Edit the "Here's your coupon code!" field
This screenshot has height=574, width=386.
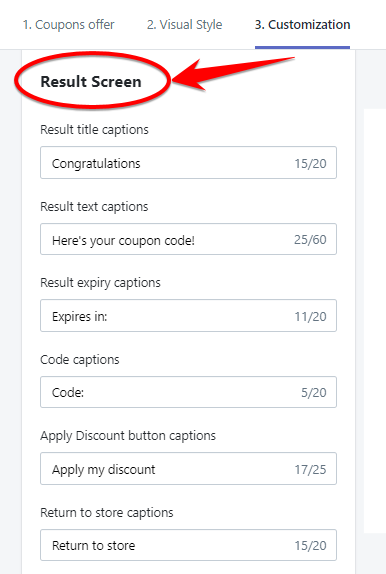coord(188,239)
